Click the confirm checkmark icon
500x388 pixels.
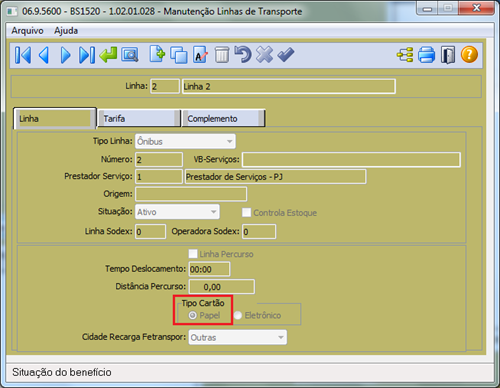[x=286, y=55]
